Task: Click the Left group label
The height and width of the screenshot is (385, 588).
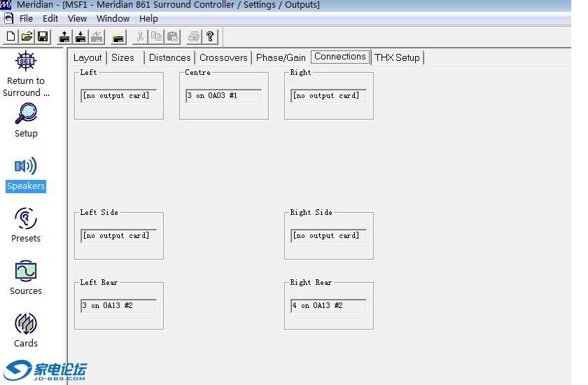Action: (x=88, y=72)
